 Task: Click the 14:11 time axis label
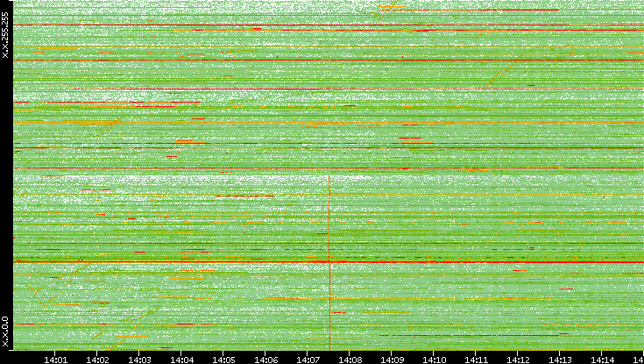point(475,360)
